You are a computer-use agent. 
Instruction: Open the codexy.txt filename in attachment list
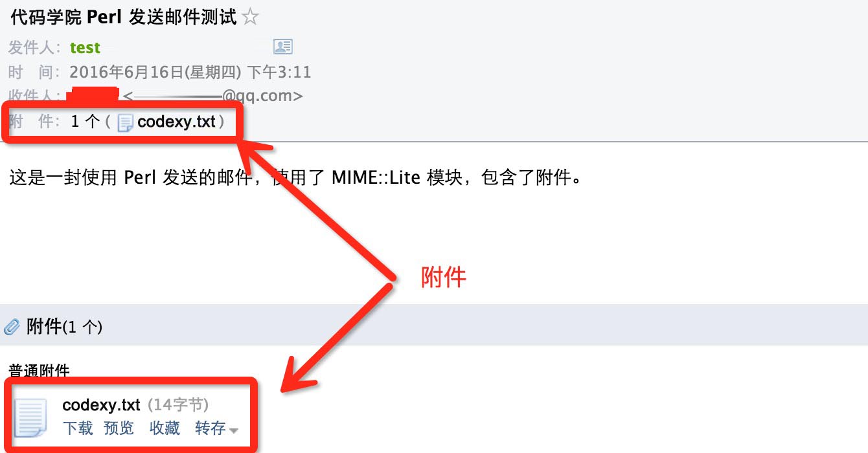click(101, 405)
